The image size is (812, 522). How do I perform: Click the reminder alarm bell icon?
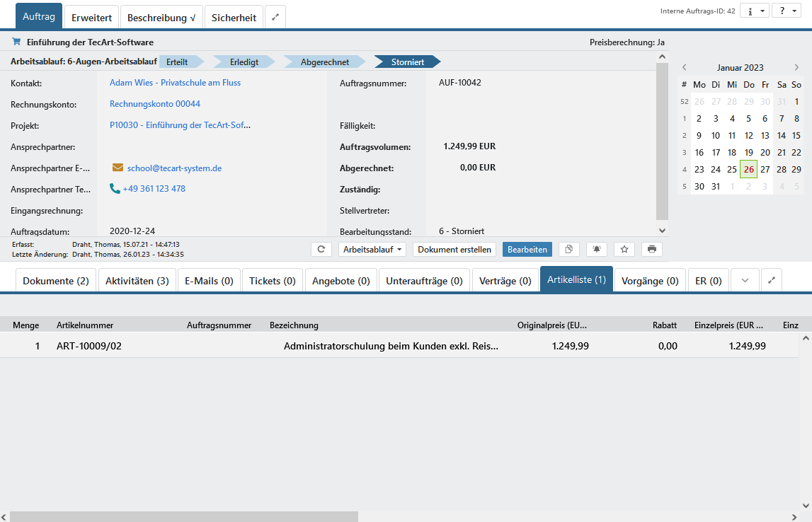[597, 250]
